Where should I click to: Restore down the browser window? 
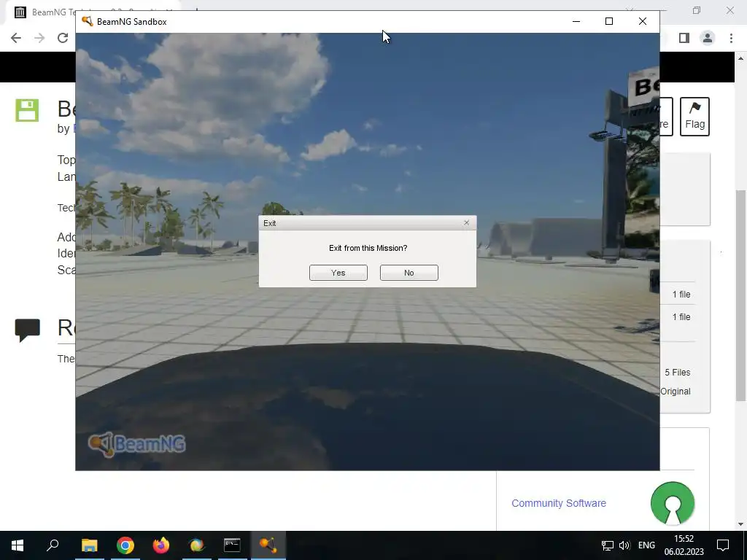coord(697,10)
